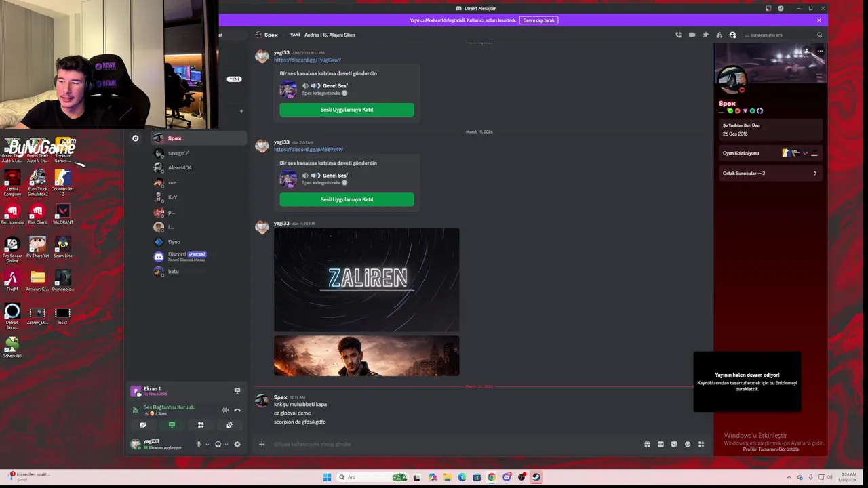Open 'Oyun Koleksiyonu' game collection row
868x488 pixels.
770,153
